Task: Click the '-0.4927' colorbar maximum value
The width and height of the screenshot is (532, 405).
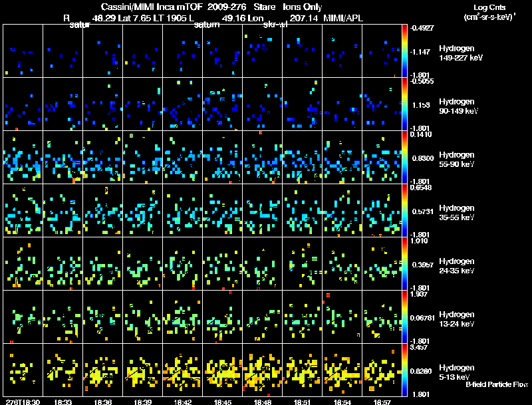Action: 422,28
